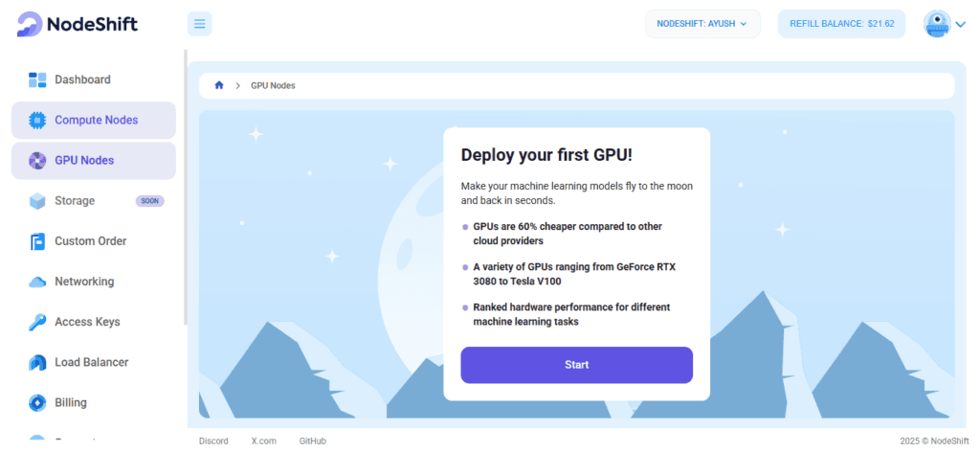Screen dimensions: 980x452
Task: Click the GPU Nodes fan icon
Action: (x=37, y=161)
